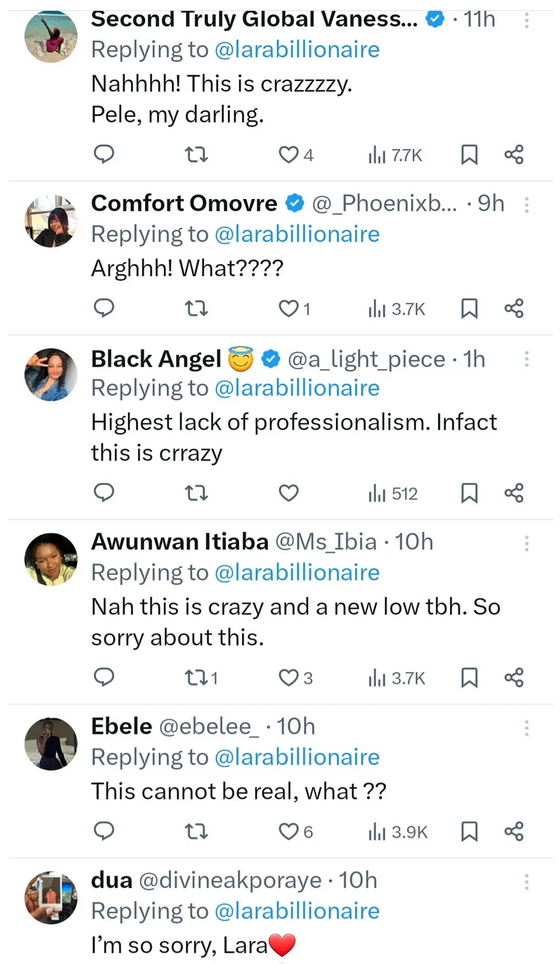This screenshot has width=560, height=964.
Task: Like Black Angel's reply
Action: (x=288, y=493)
